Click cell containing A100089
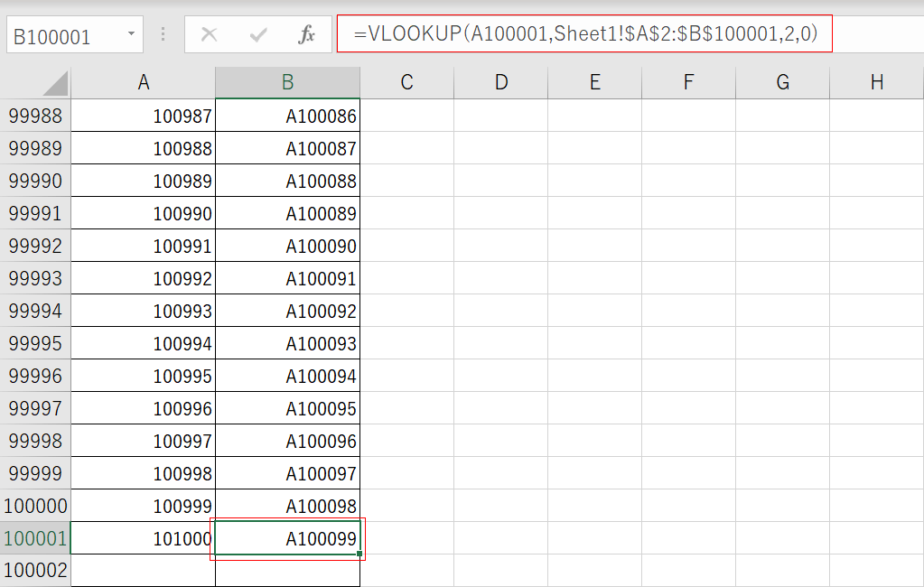The width and height of the screenshot is (924, 587). point(287,213)
